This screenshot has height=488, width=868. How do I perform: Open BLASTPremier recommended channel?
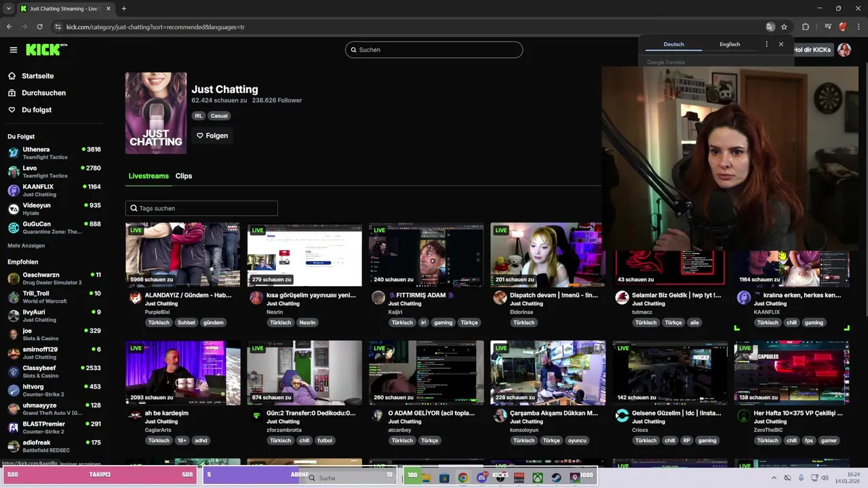click(x=54, y=427)
